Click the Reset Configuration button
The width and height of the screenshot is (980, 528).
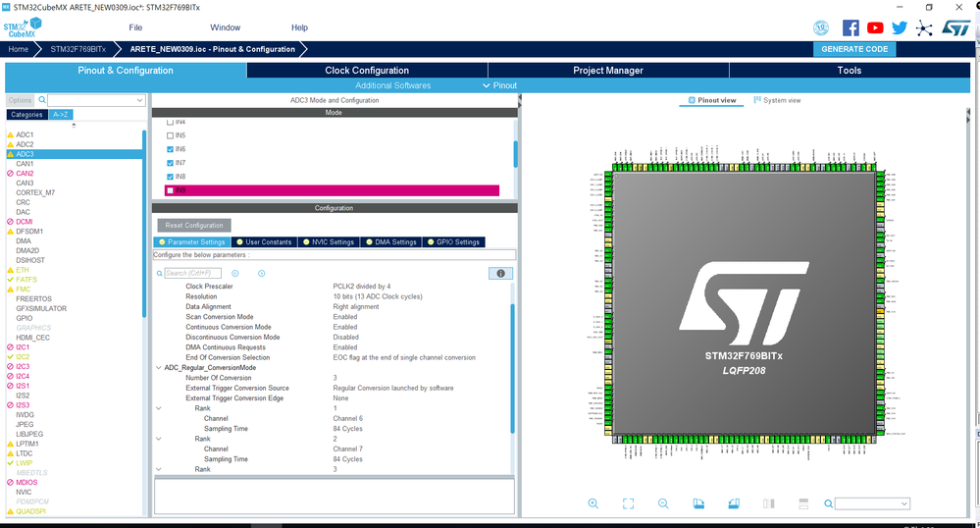(194, 225)
